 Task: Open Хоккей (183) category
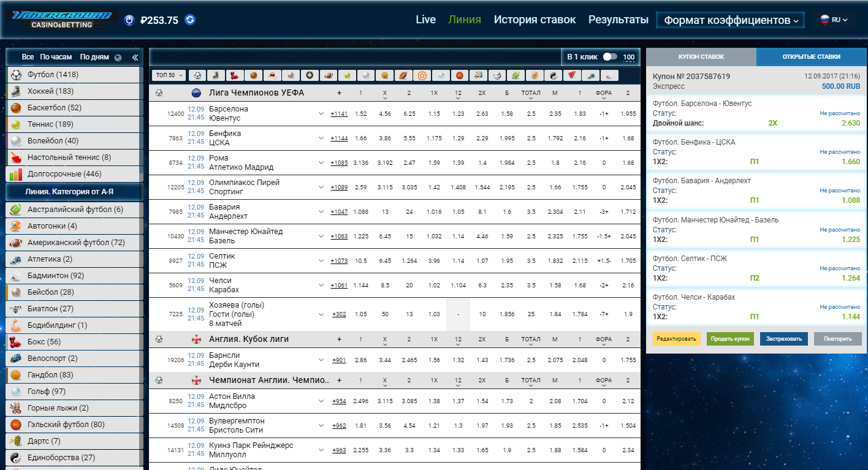[74, 91]
